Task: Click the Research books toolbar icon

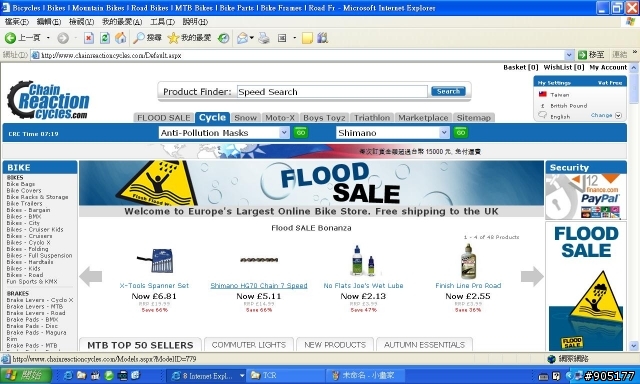Action: 322,38
